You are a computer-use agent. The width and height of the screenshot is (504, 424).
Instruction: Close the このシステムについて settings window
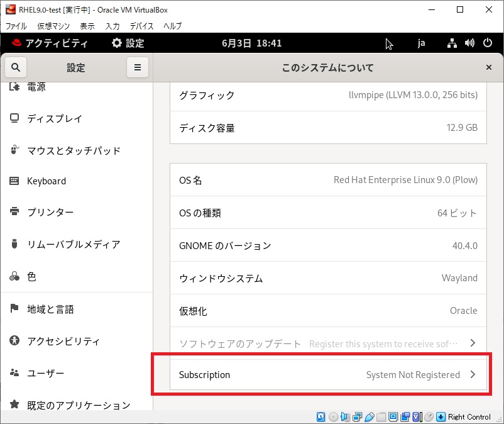pyautogui.click(x=488, y=67)
